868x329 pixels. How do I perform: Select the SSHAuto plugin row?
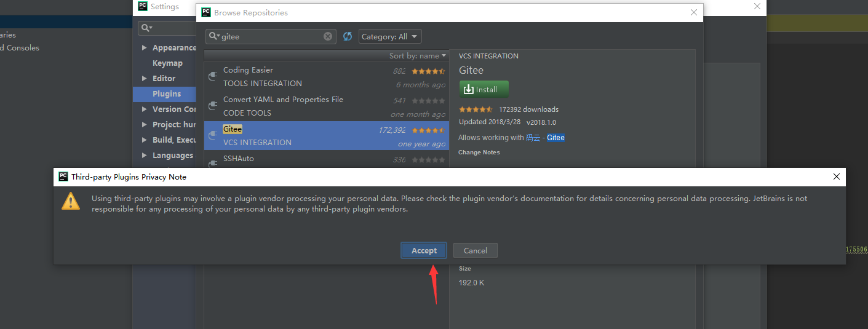tap(326, 160)
